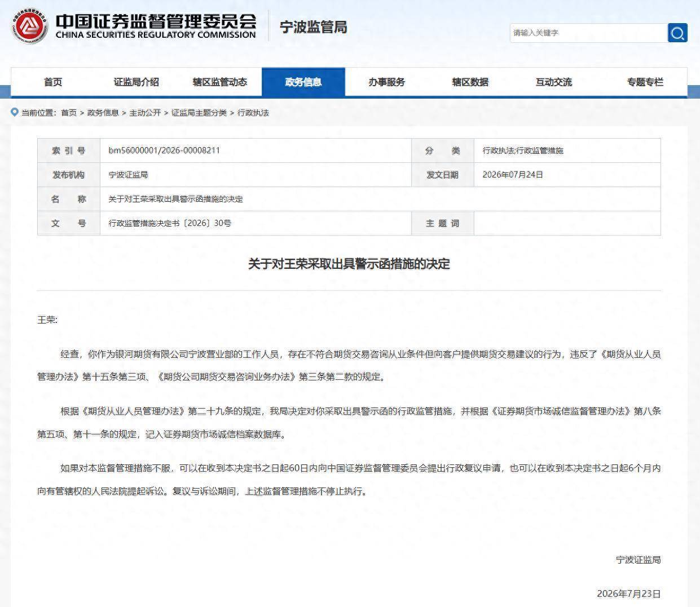Open the 互动交流 navigation tab
The image size is (700, 607).
[554, 82]
